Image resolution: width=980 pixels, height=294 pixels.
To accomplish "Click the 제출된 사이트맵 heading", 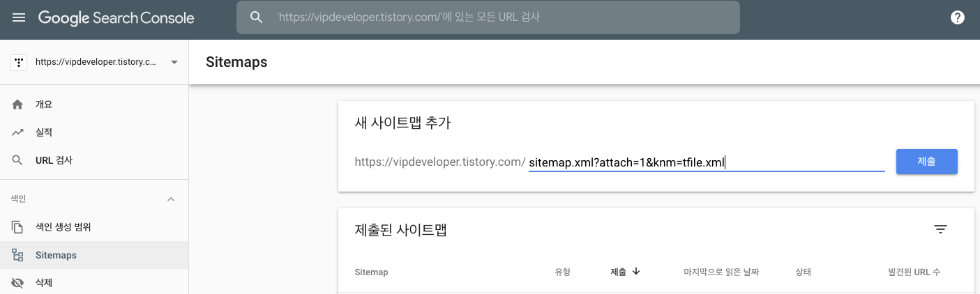I will coord(401,229).
